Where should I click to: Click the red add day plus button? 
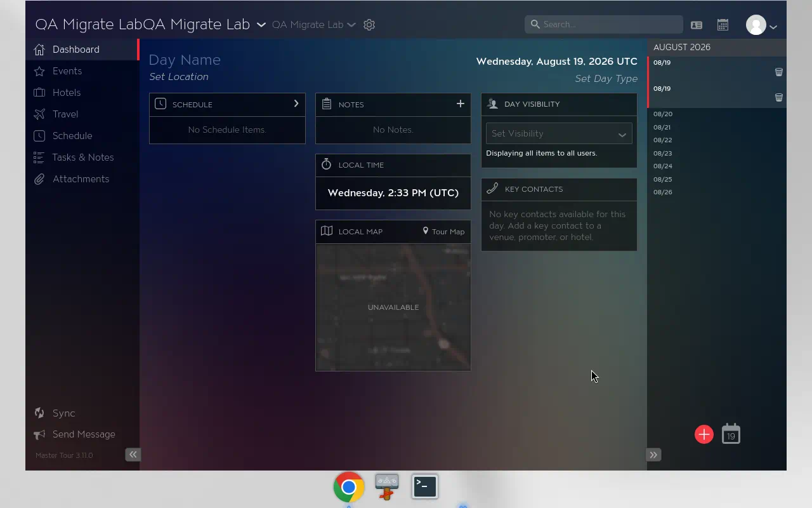pyautogui.click(x=704, y=434)
